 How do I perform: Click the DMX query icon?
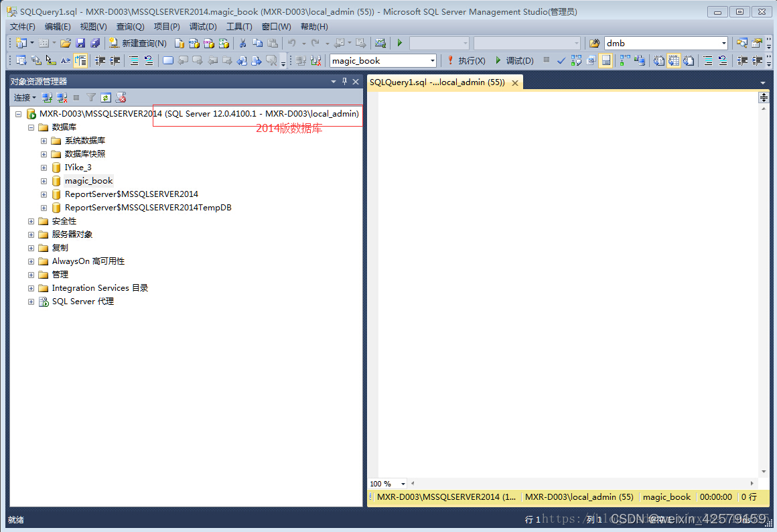click(x=209, y=43)
